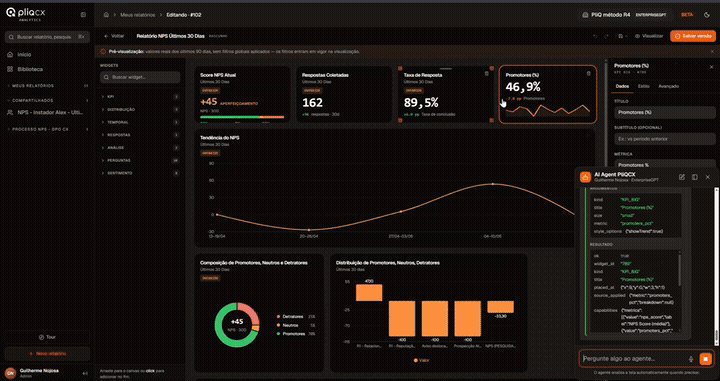Click the microphone icon in agent input

[x=691, y=359]
